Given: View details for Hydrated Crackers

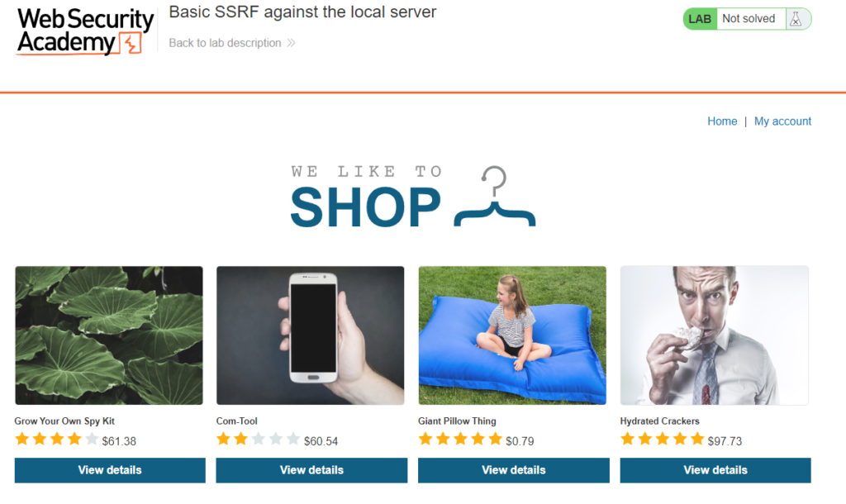Looking at the screenshot, I should pos(715,470).
